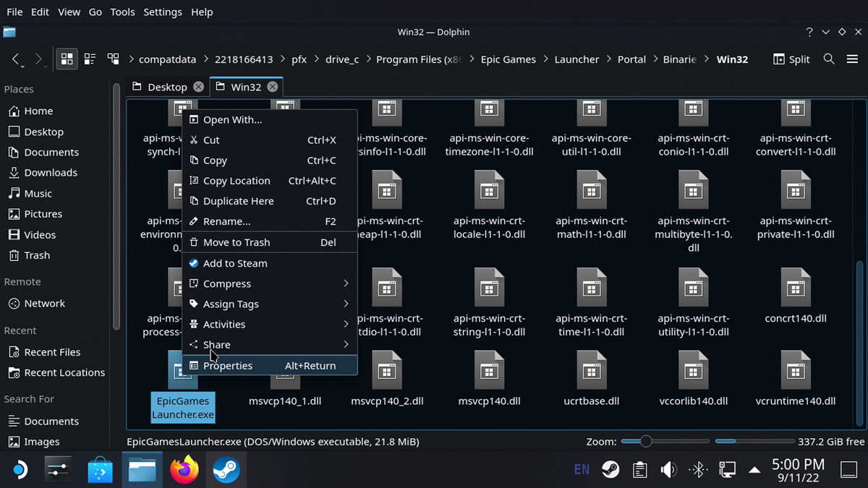868x488 pixels.
Task: Go back to previous folder
Action: coord(16,59)
